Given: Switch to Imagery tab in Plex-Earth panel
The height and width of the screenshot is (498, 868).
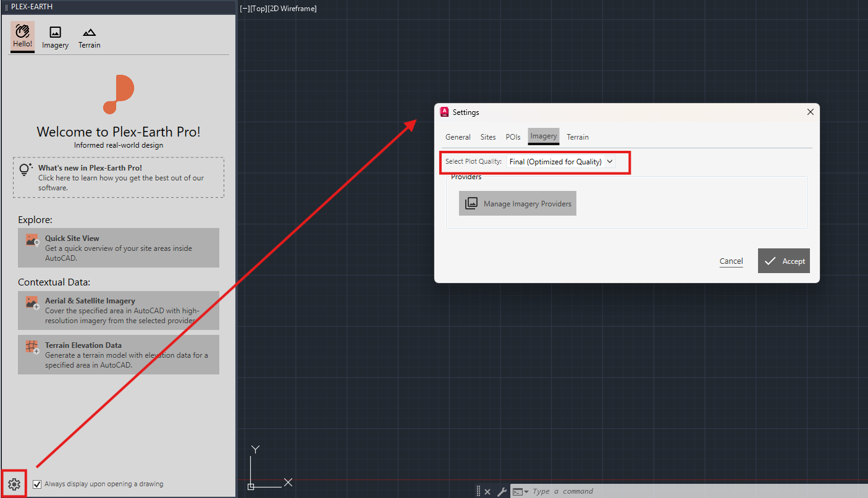Looking at the screenshot, I should pos(55,37).
